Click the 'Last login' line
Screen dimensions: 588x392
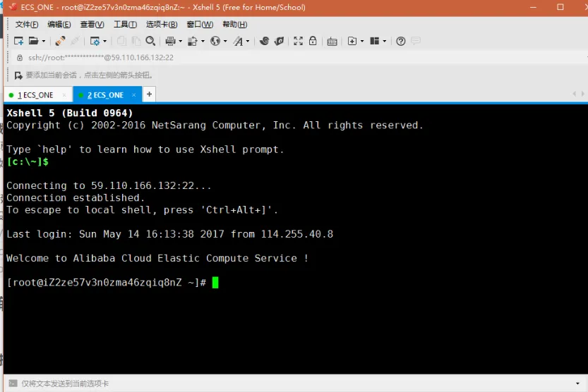click(x=170, y=234)
